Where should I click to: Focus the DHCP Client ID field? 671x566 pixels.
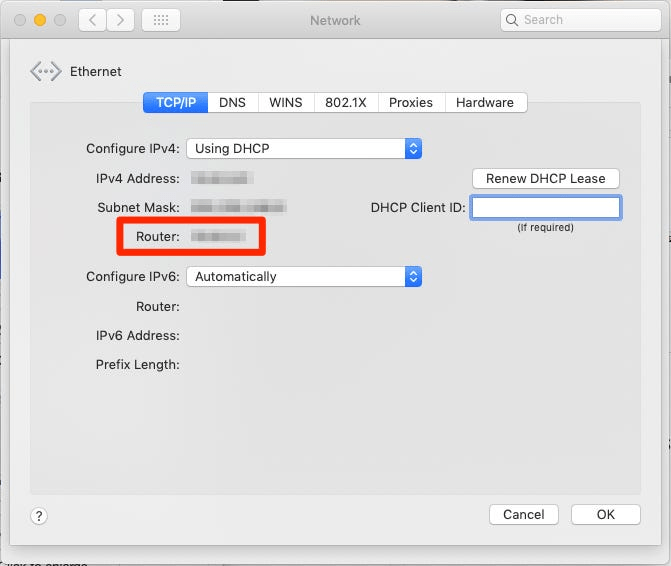[546, 207]
